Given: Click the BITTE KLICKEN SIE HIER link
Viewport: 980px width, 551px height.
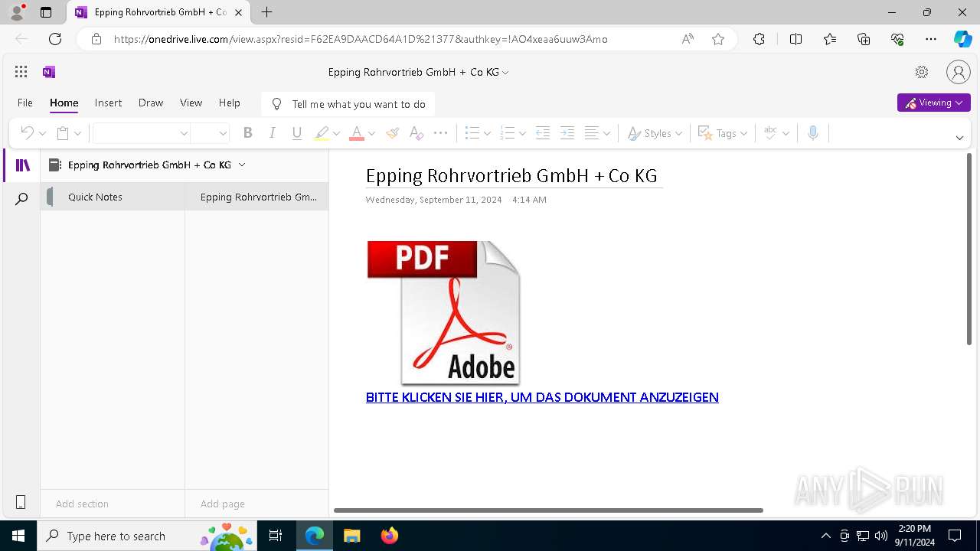Looking at the screenshot, I should [x=542, y=397].
